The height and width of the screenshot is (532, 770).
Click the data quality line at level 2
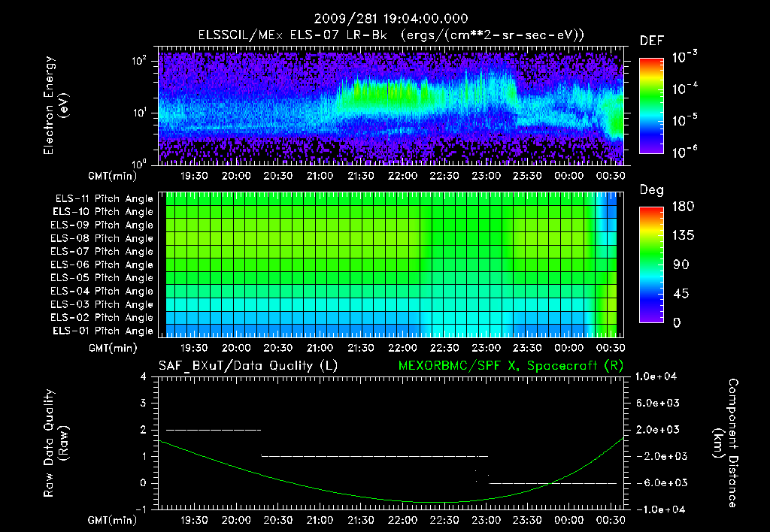coord(213,430)
